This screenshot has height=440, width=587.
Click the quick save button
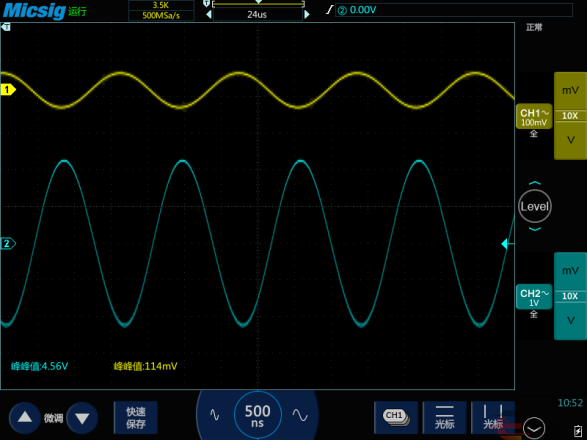click(136, 418)
